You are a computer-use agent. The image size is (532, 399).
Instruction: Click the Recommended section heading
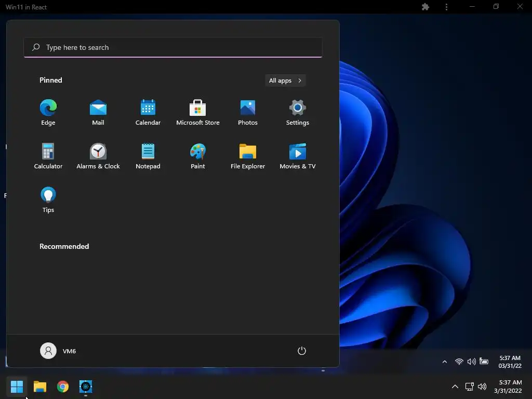coord(64,246)
